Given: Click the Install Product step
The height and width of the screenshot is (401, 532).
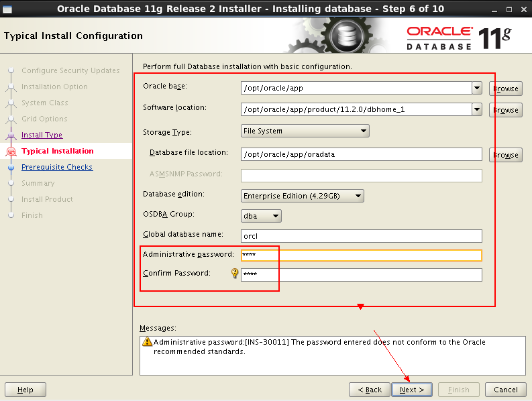Looking at the screenshot, I should click(47, 199).
